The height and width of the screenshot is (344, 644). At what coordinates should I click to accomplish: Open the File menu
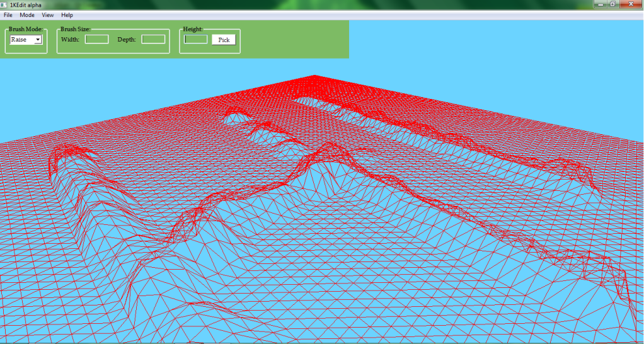click(x=8, y=14)
